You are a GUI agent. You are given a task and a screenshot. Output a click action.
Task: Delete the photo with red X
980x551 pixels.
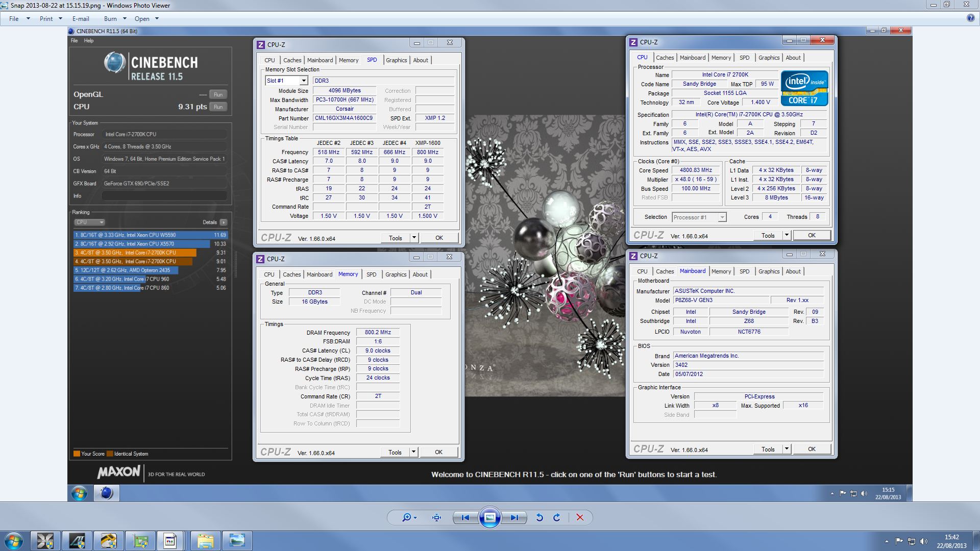[580, 517]
